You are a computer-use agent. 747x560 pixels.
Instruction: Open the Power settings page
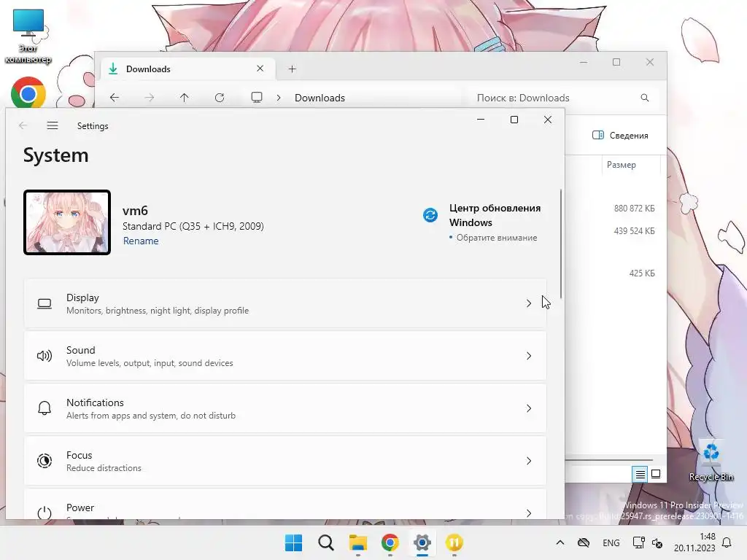pyautogui.click(x=285, y=505)
